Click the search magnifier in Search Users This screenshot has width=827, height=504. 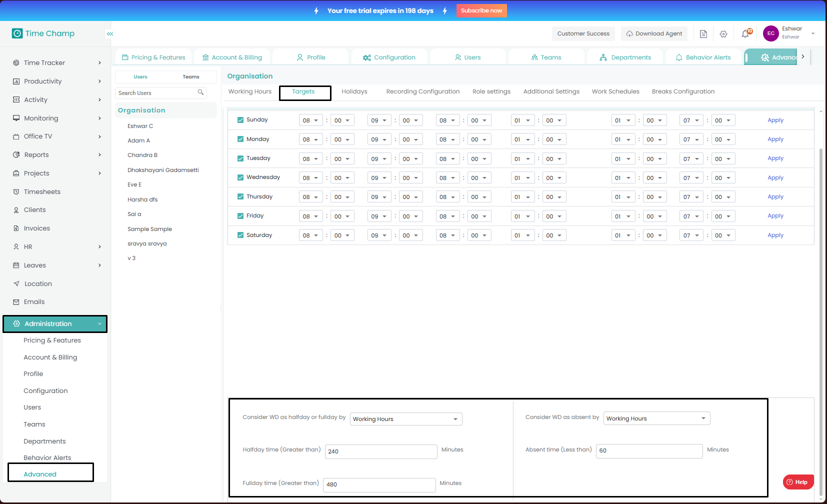pyautogui.click(x=200, y=92)
